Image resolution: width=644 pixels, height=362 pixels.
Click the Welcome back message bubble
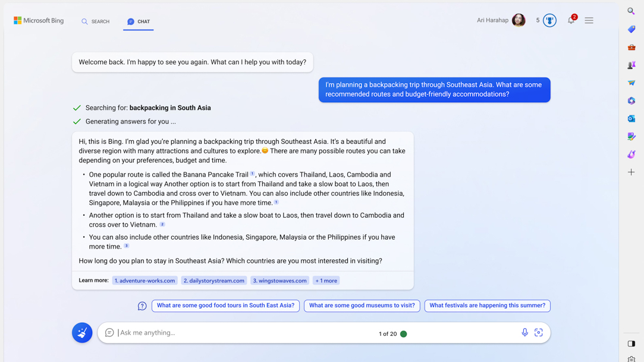coord(192,62)
